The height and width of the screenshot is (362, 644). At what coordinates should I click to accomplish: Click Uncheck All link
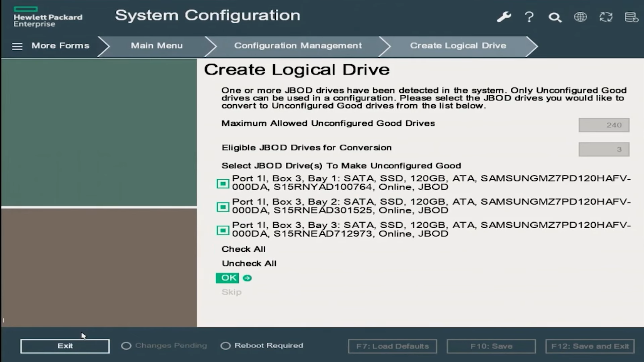249,263
